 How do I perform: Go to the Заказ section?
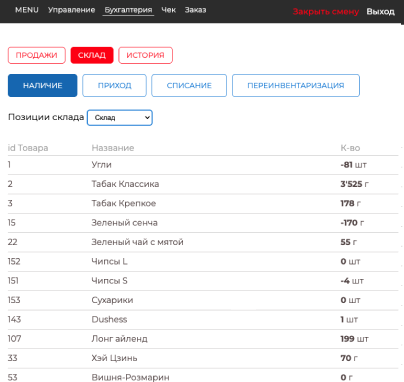(x=195, y=10)
